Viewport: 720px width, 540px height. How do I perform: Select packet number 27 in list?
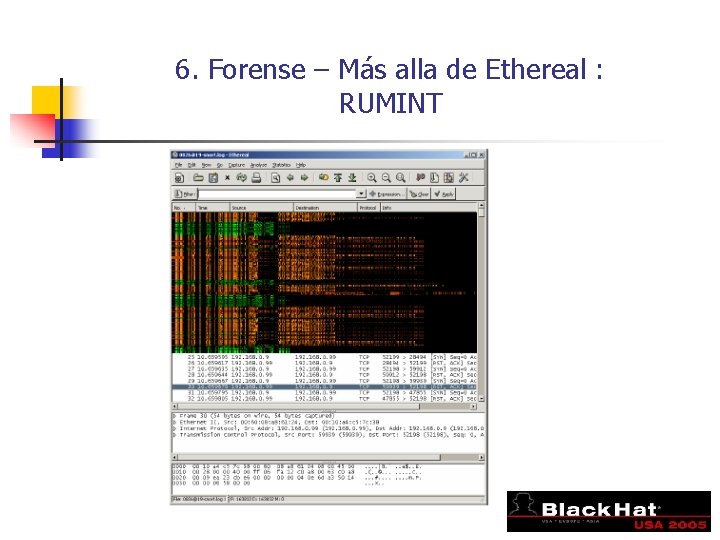point(325,369)
